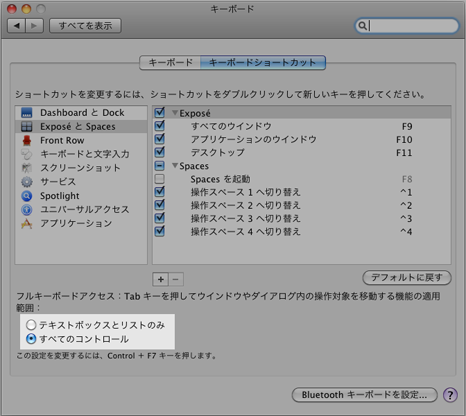
Task: Select the アプリケーション category label
Action: tap(76, 224)
